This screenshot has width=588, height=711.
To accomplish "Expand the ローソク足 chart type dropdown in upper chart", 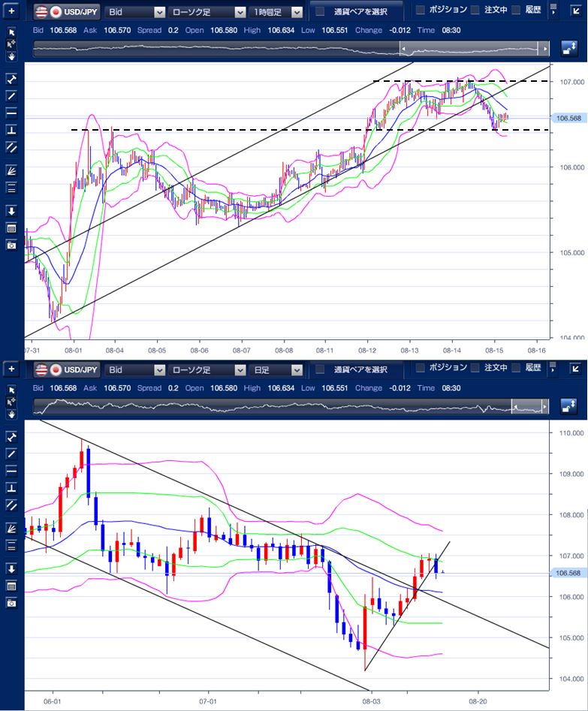I will pos(207,12).
